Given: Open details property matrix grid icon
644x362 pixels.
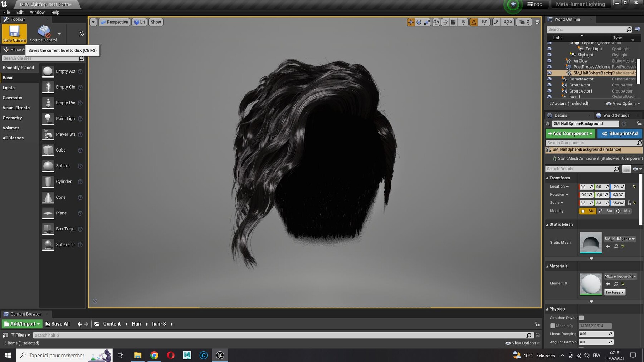Looking at the screenshot, I should [626, 169].
